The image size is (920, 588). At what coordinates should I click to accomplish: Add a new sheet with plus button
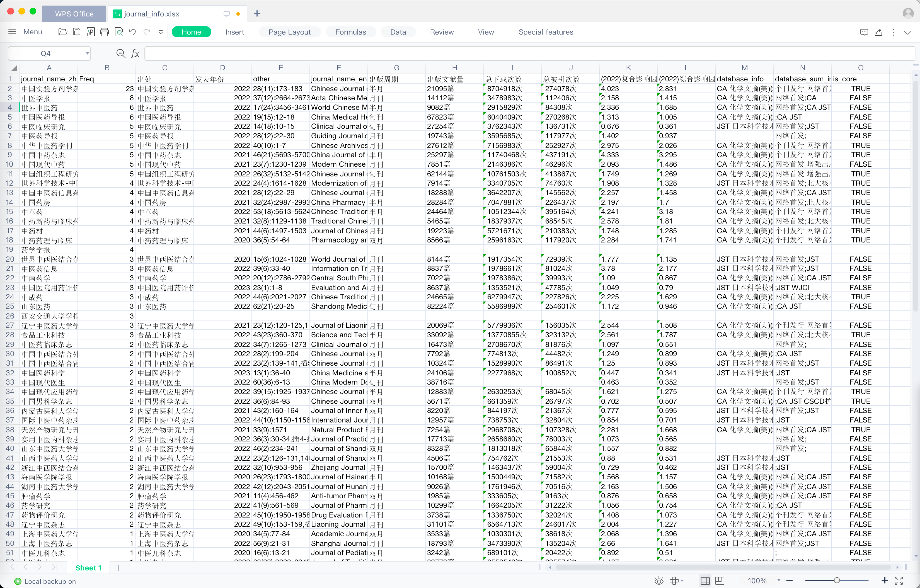[x=118, y=568]
